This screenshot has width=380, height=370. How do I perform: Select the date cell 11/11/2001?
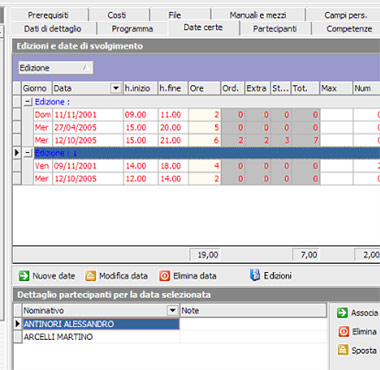(x=88, y=115)
